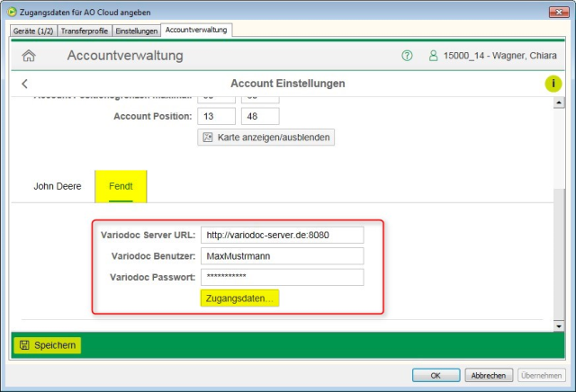Select the John Deere tab

tap(58, 187)
